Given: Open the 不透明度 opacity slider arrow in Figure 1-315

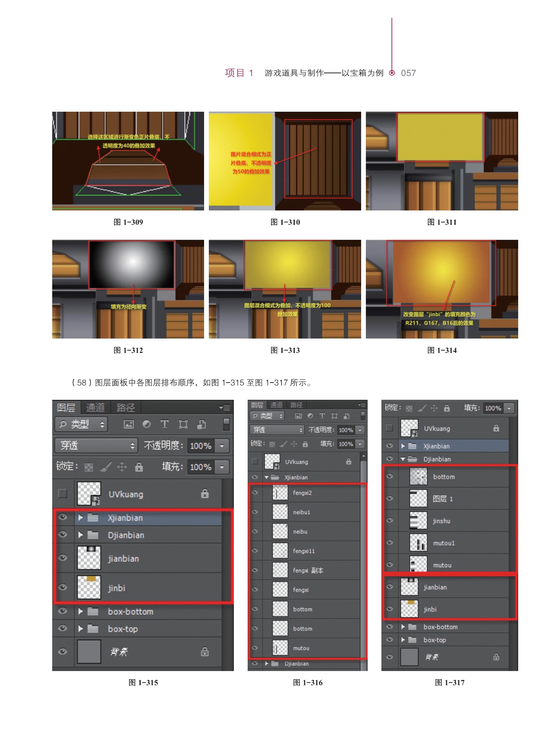Looking at the screenshot, I should click(x=222, y=446).
